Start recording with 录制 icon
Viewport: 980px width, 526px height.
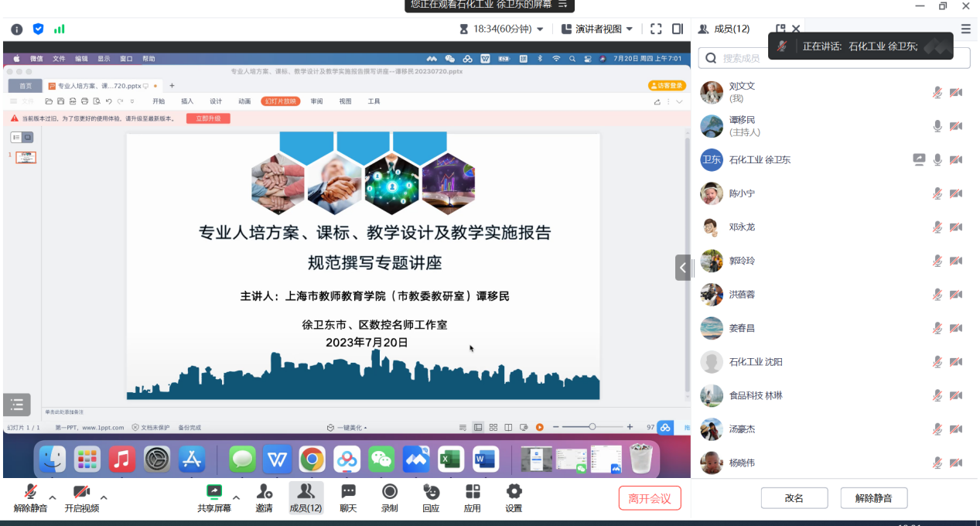(390, 497)
